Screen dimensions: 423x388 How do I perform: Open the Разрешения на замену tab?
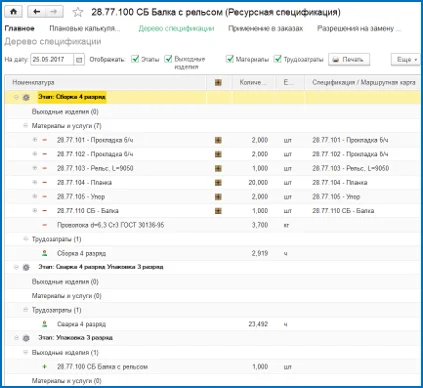(359, 29)
